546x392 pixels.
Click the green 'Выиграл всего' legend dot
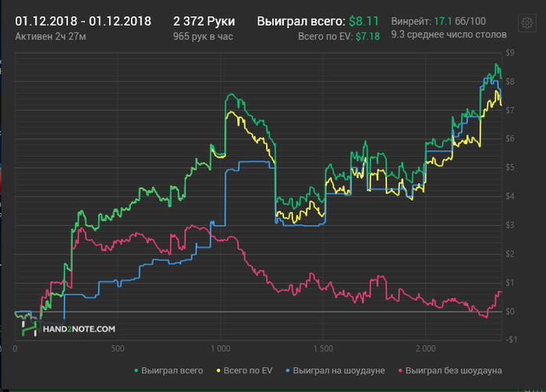tap(136, 371)
